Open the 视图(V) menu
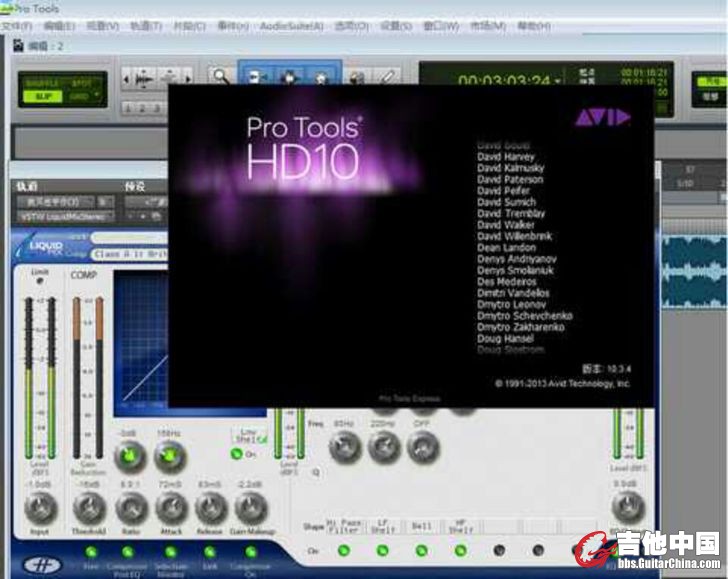The image size is (728, 579). click(x=102, y=26)
